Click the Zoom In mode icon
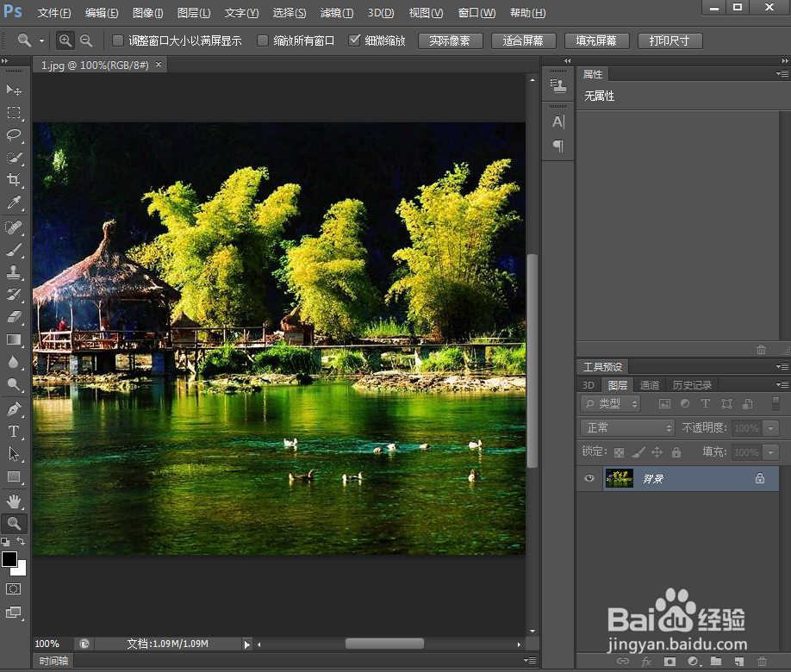The width and height of the screenshot is (791, 672). tap(65, 40)
